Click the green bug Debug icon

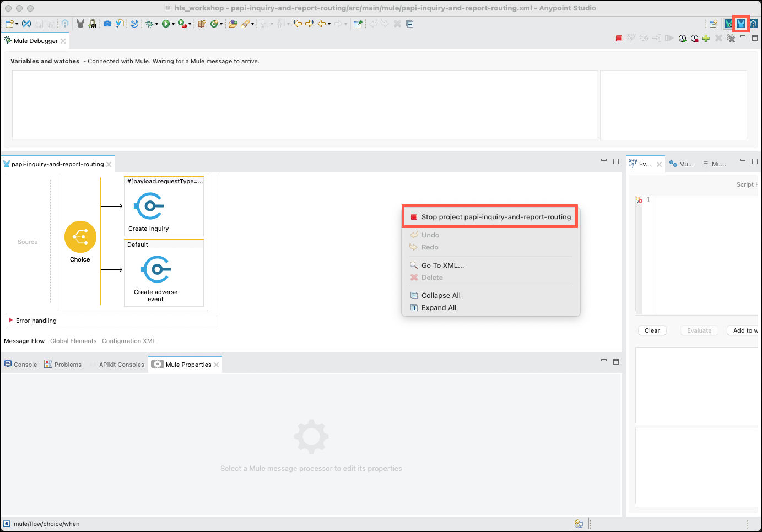click(149, 24)
